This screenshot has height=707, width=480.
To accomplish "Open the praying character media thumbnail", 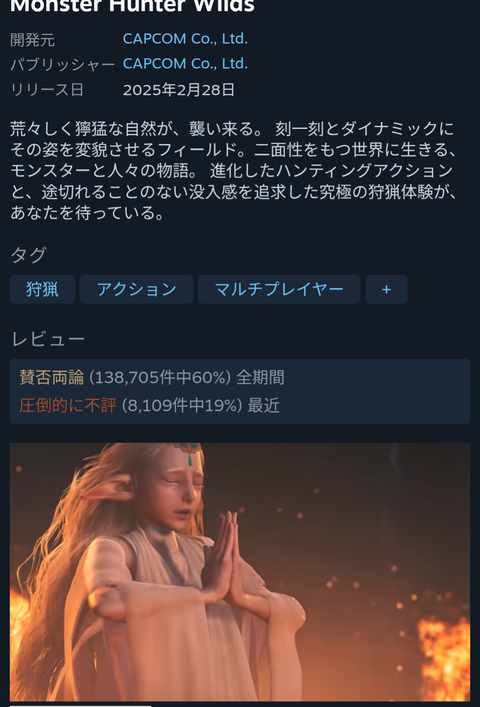I will pyautogui.click(x=240, y=572).
